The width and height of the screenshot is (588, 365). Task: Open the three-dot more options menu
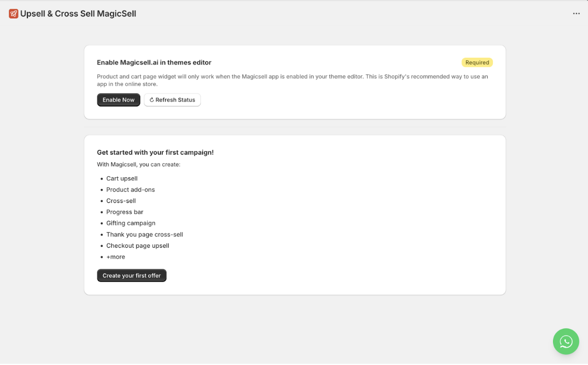pos(576,14)
